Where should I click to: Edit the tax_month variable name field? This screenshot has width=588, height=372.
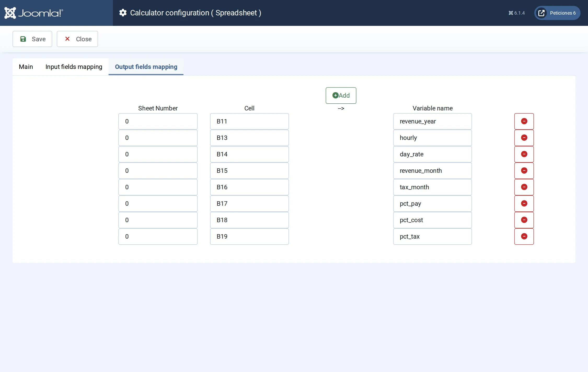point(433,187)
